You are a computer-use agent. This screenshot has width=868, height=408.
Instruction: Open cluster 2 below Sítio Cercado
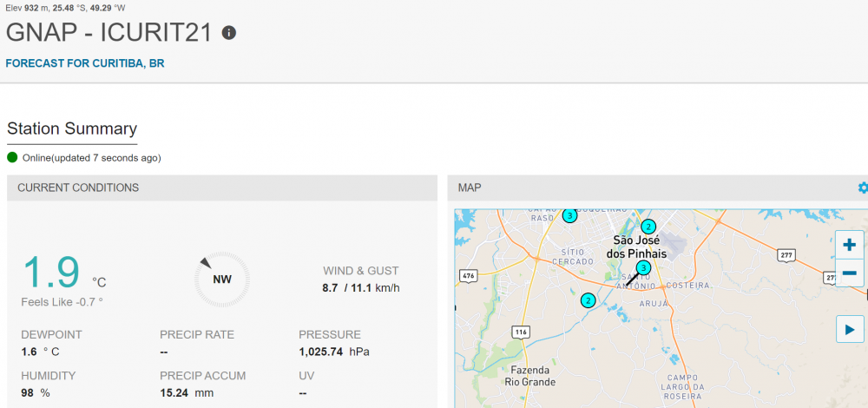coord(588,300)
